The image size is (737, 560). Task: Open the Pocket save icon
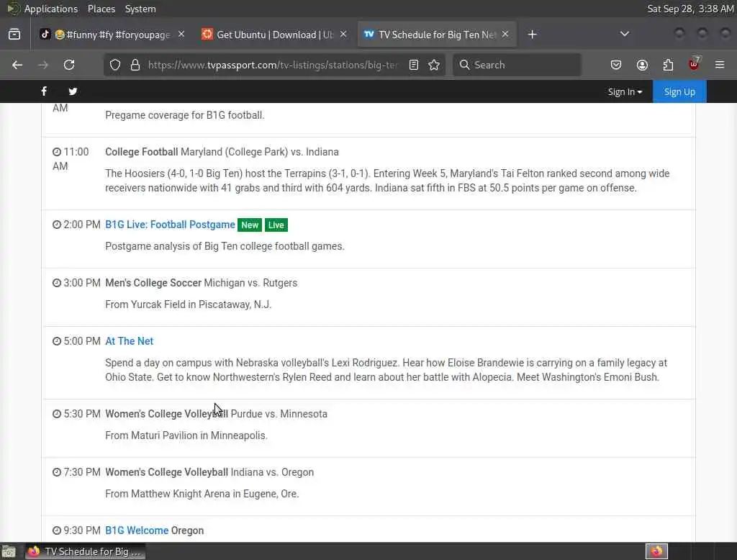[616, 65]
